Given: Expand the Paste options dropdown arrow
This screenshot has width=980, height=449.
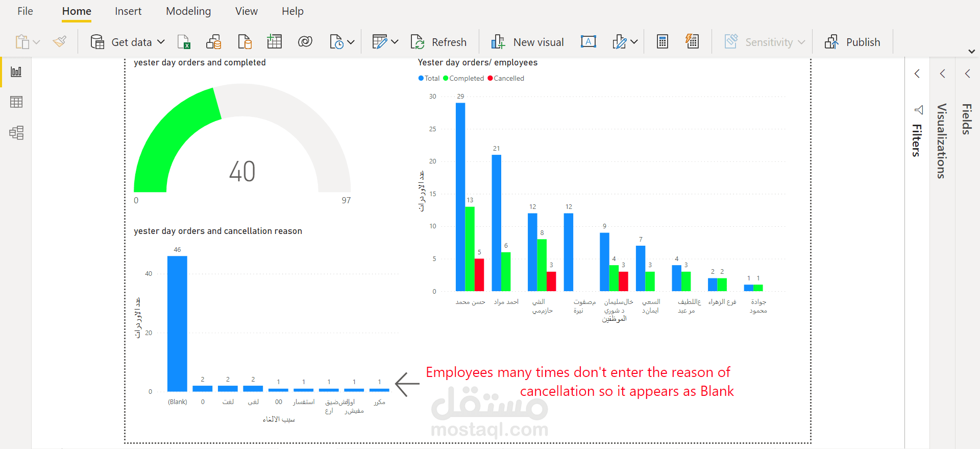Looking at the screenshot, I should click(37, 42).
